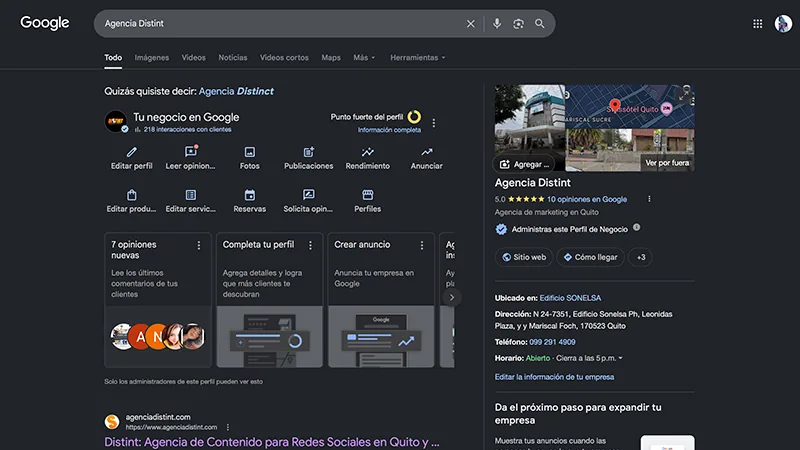This screenshot has width=800, height=450.
Task: Open the Edificio SONELSA link
Action: click(x=570, y=298)
